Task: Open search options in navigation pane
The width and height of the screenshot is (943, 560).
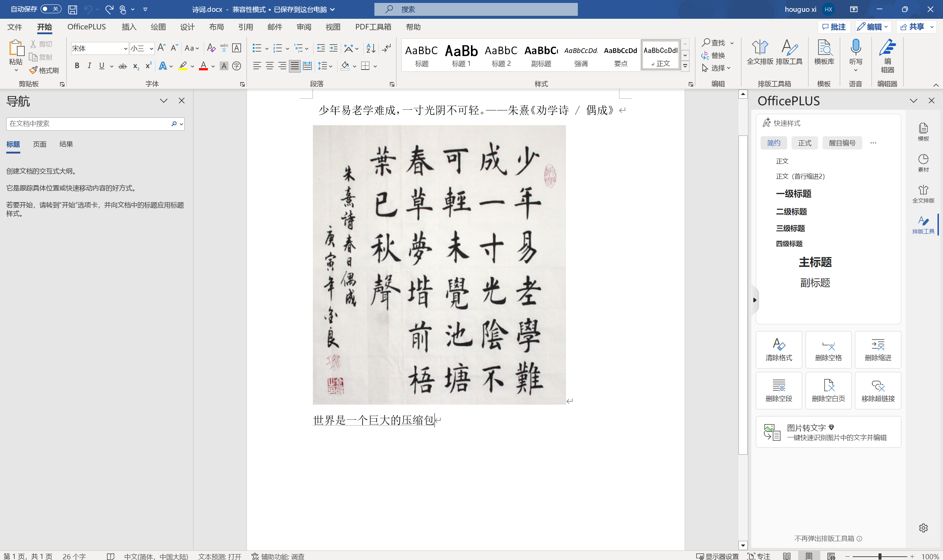Action: [x=181, y=124]
